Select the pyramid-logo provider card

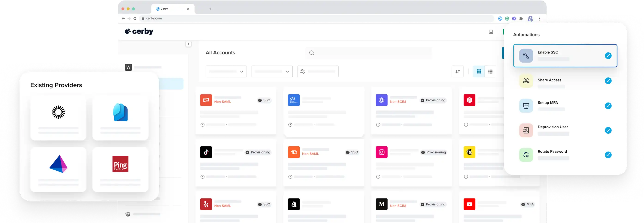58,170
